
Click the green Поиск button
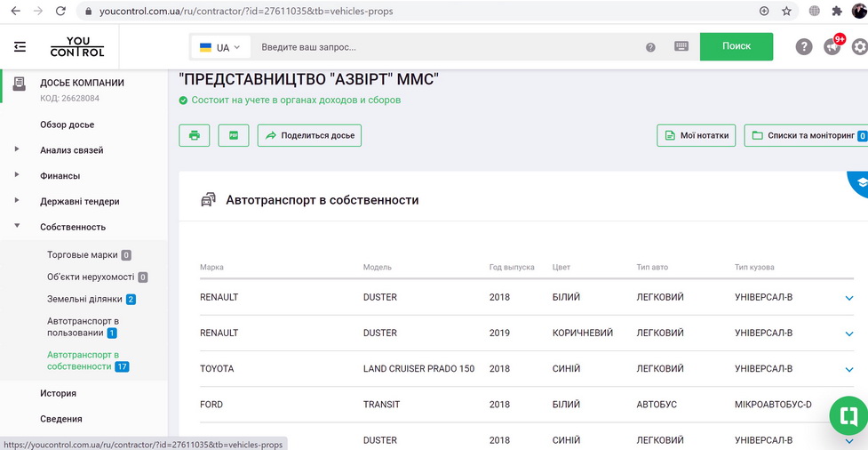pos(737,46)
